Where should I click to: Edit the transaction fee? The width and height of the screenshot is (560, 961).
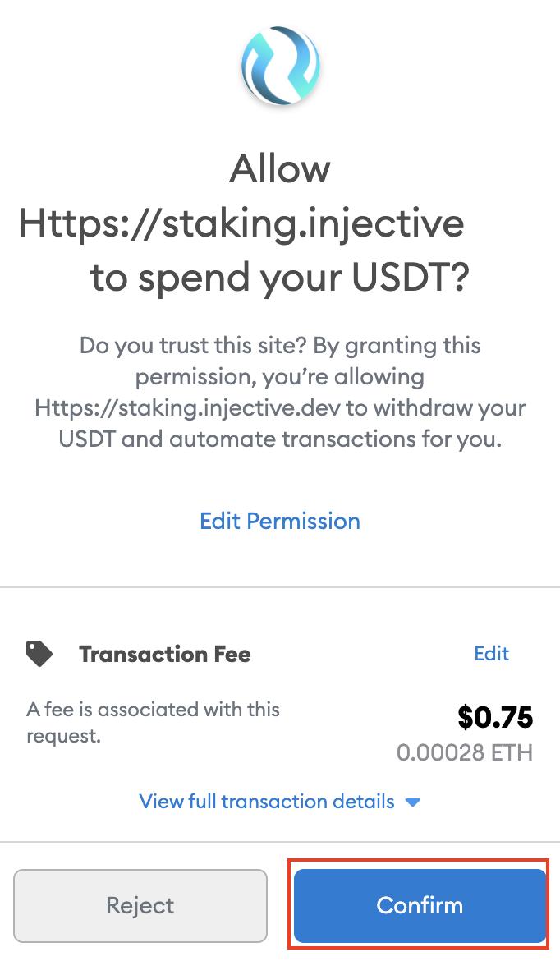[491, 653]
